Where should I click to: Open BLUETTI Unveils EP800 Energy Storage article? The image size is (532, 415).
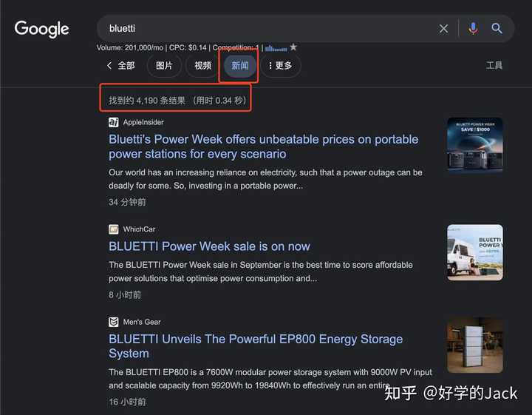click(256, 346)
